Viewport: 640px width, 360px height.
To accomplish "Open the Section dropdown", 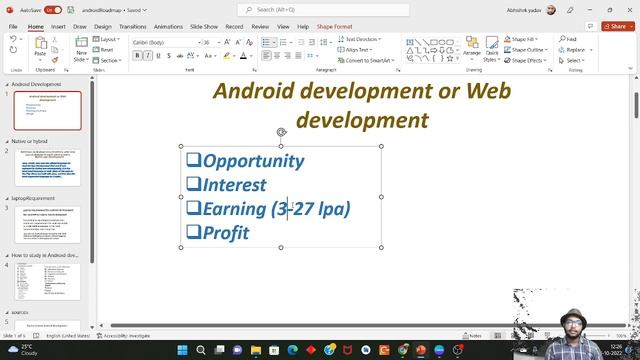I will click(107, 60).
